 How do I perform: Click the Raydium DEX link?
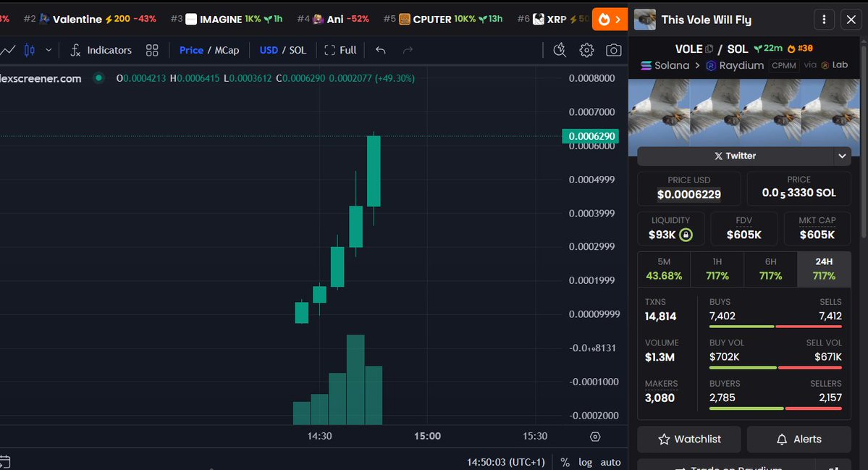[735, 65]
